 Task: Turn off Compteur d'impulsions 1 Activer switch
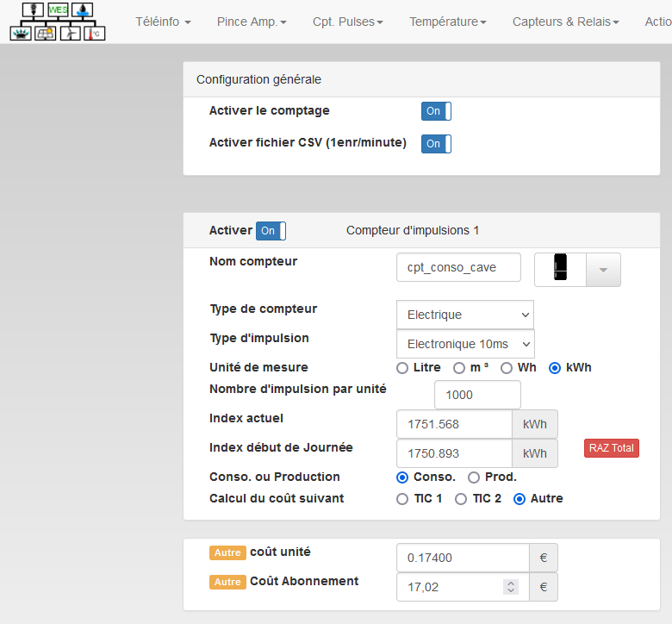[271, 231]
